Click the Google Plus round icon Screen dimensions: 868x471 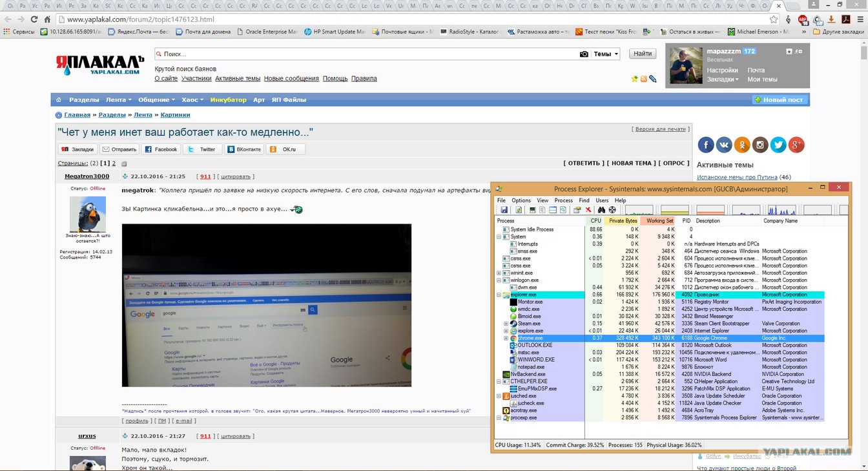(x=796, y=145)
